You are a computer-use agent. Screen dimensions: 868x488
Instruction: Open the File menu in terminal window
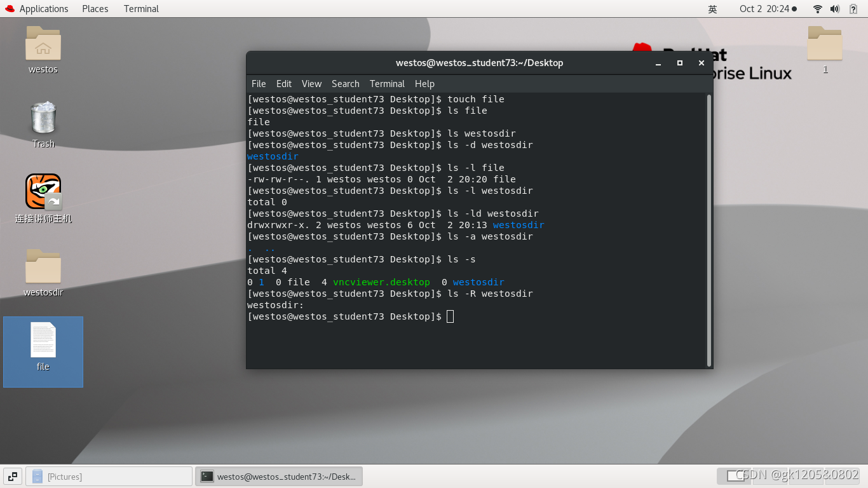pos(259,84)
